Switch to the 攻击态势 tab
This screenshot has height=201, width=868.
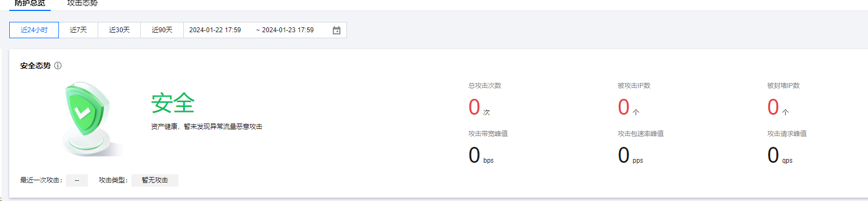pos(82,3)
